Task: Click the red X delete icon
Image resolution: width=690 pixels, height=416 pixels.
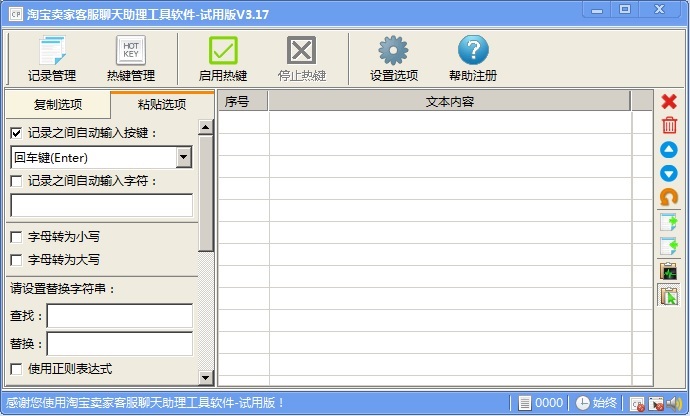Action: pyautogui.click(x=669, y=102)
